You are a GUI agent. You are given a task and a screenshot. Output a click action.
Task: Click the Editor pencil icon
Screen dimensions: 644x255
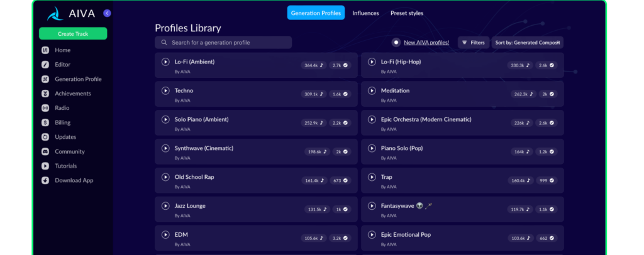tap(45, 65)
